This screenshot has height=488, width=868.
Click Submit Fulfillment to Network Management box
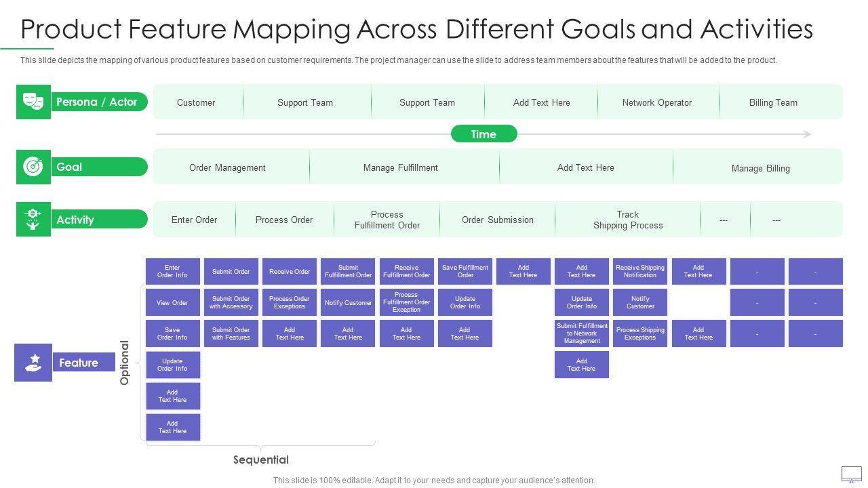tap(581, 333)
